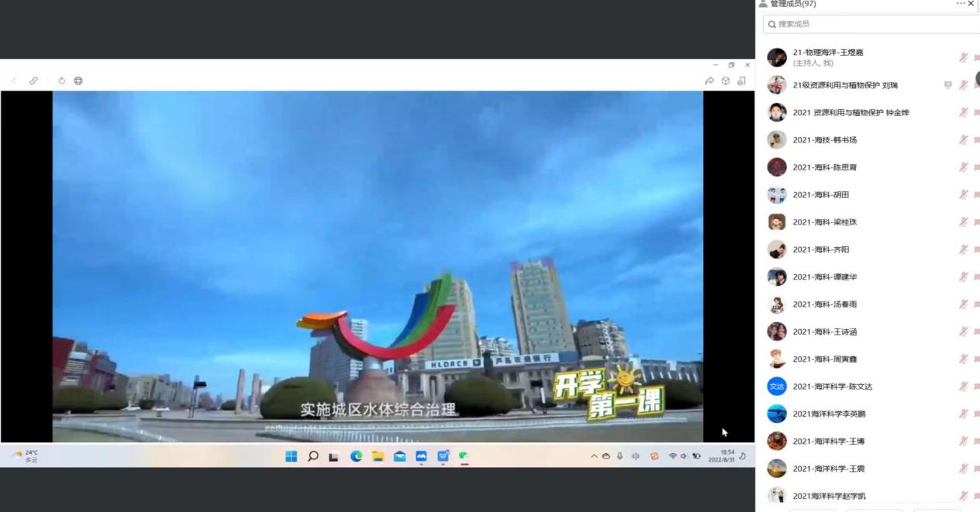Open taskbar search magnifier
This screenshot has height=512, width=980.
click(x=313, y=456)
